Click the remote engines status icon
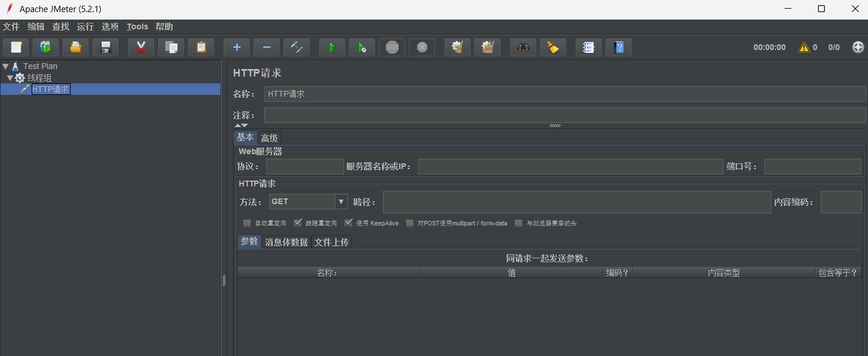Image resolution: width=868 pixels, height=356 pixels. 858,47
